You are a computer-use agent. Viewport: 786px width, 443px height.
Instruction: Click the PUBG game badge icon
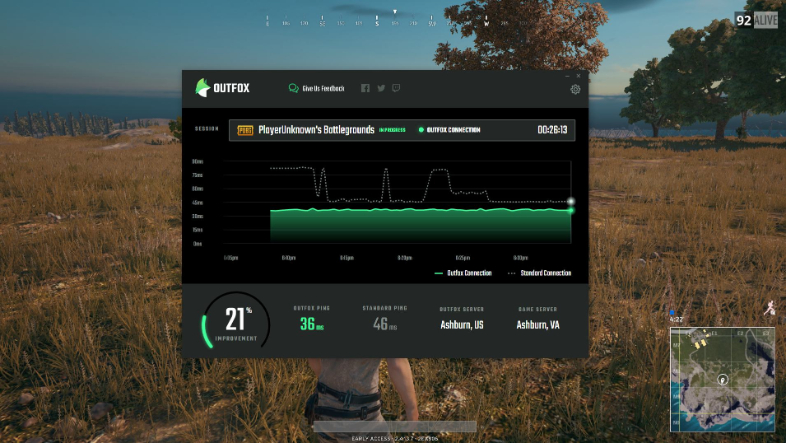click(x=244, y=130)
